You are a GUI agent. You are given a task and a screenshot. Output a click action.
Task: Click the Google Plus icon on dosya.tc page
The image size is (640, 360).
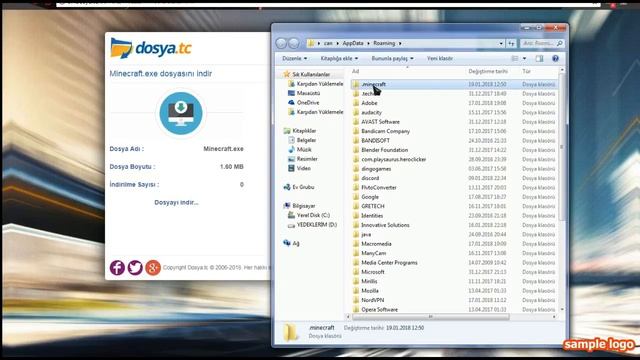[x=153, y=268]
